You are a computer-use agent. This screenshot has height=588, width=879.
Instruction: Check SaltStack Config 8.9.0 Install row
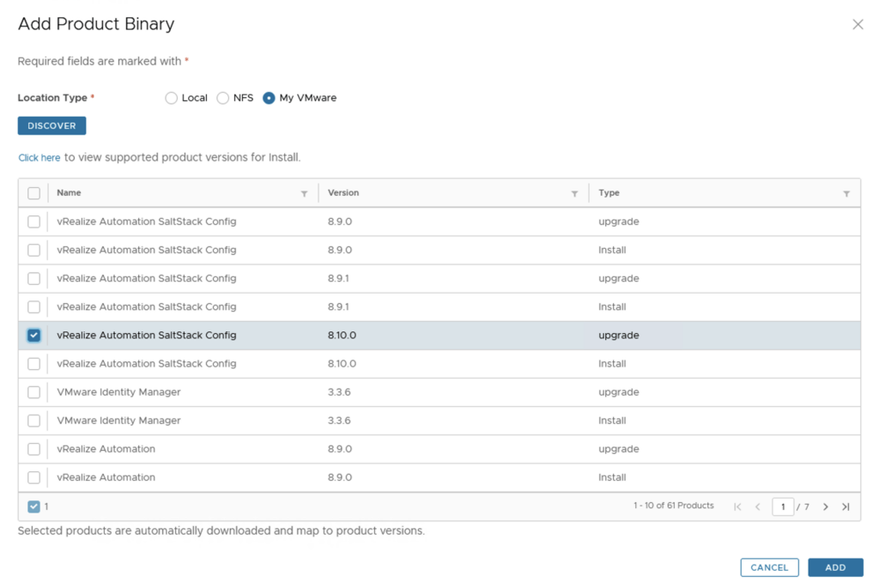(33, 250)
